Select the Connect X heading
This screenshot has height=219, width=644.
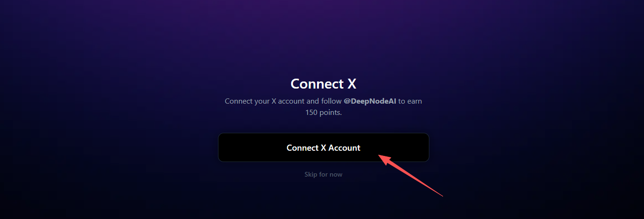[x=323, y=83]
